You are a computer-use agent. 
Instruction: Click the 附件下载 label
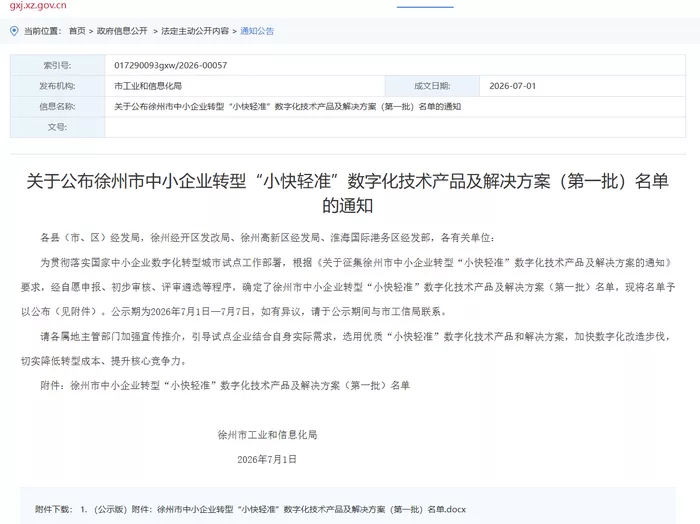point(53,509)
